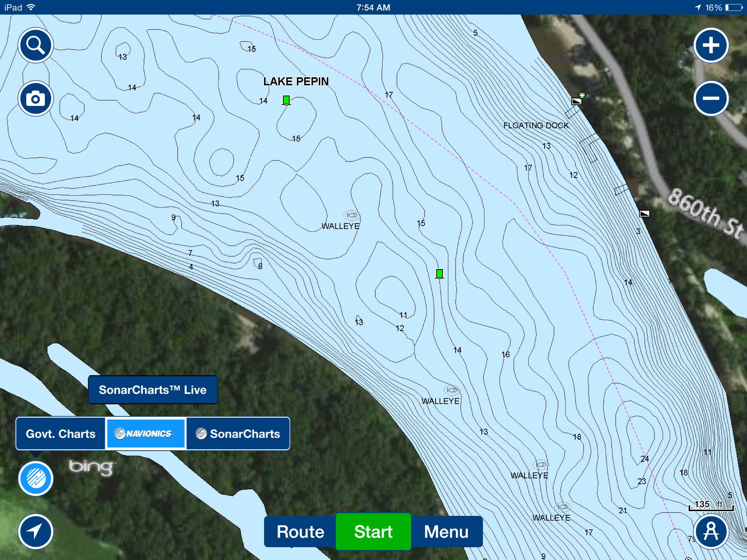
Task: Open the search magnifier button
Action: (36, 45)
